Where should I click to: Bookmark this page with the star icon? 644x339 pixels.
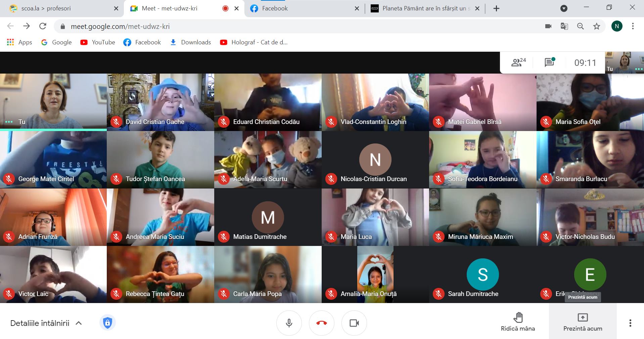(596, 26)
